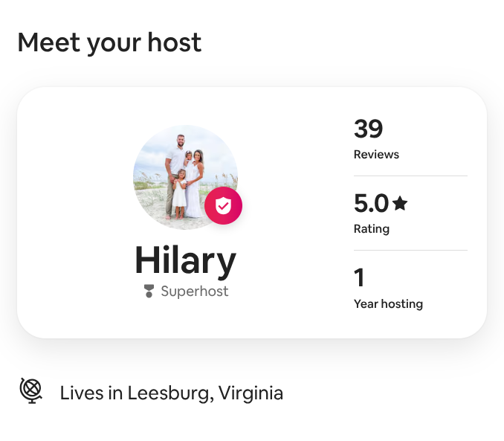Click the divider line below Reviews
504x441 pixels.
(410, 176)
